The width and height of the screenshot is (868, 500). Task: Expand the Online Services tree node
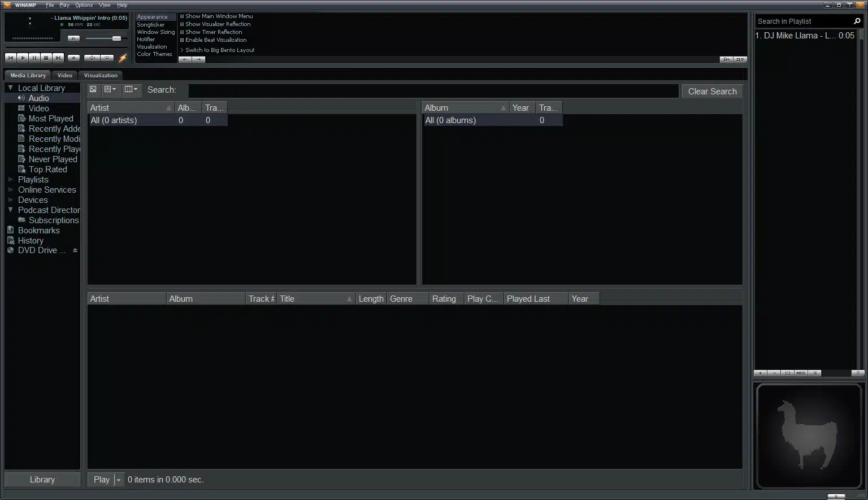[10, 190]
